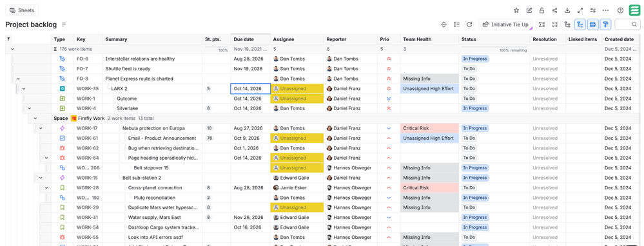Open the share icon
Viewport: 644px width, 246px height.
click(x=554, y=11)
